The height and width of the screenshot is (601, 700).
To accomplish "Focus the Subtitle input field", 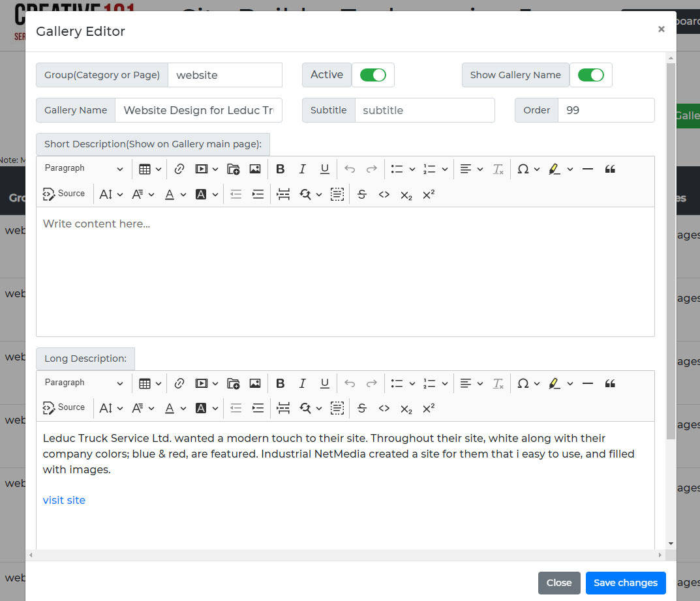I will [425, 110].
